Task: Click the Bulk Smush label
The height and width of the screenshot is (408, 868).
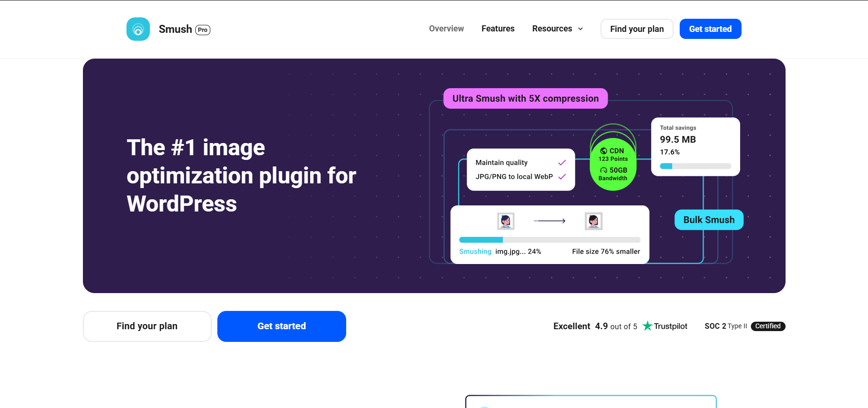Action: click(x=709, y=220)
